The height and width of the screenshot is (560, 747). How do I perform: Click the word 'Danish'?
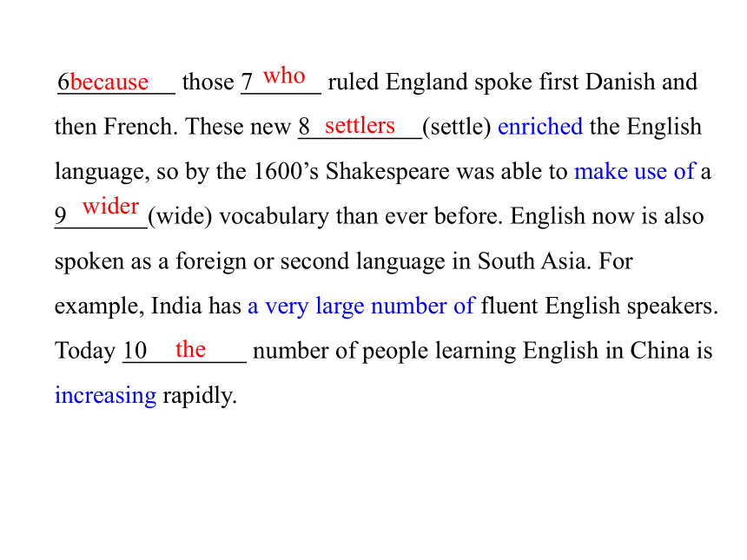620,82
